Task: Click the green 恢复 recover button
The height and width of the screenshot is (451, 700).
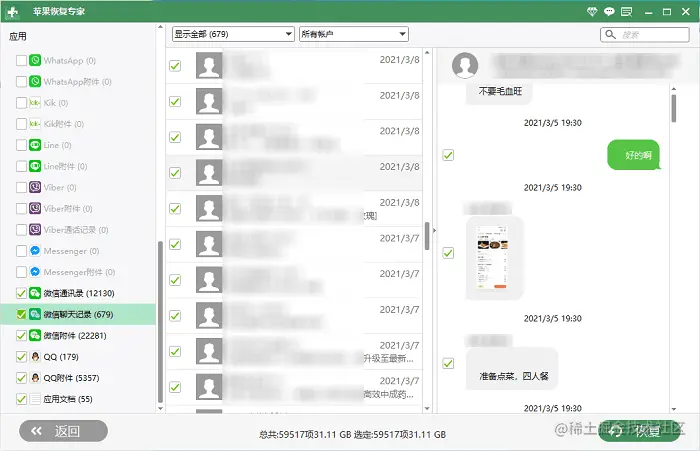Action: 639,431
